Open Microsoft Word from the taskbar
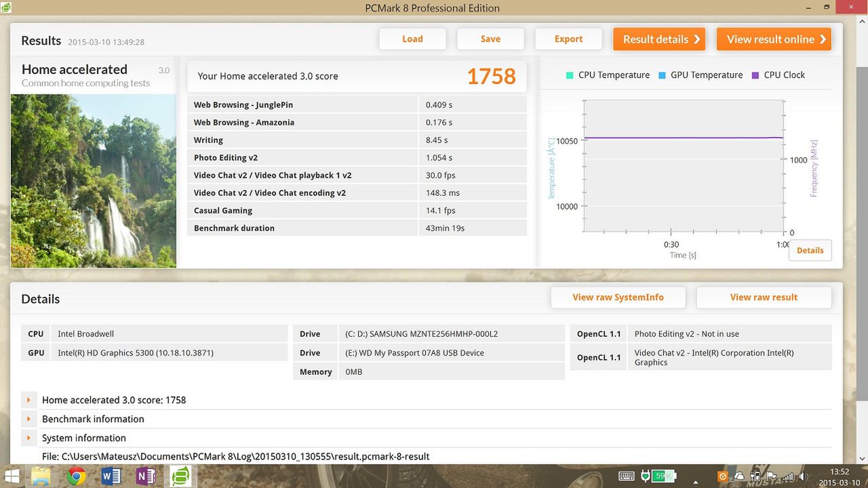 click(x=111, y=476)
